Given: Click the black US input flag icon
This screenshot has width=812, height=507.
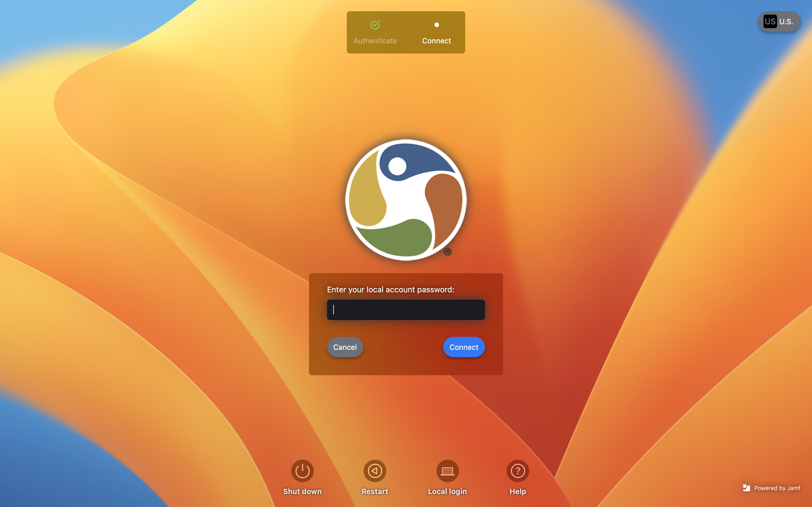Looking at the screenshot, I should click(x=770, y=21).
